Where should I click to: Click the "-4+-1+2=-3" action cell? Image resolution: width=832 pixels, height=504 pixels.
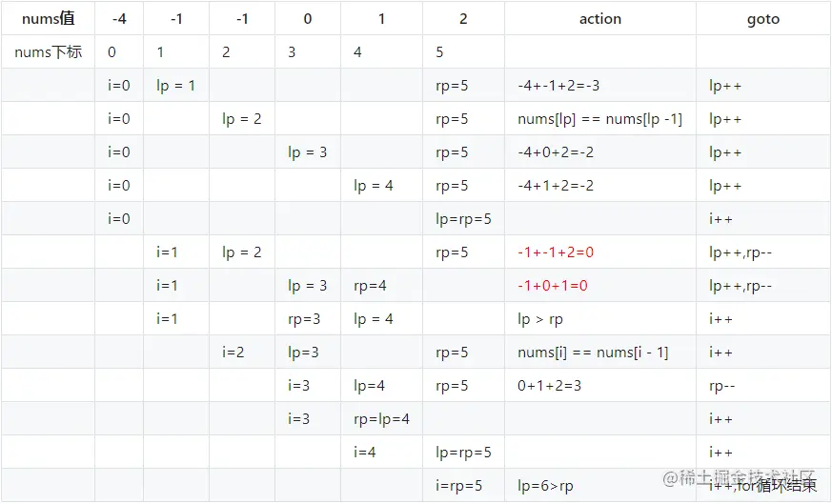[x=558, y=86]
